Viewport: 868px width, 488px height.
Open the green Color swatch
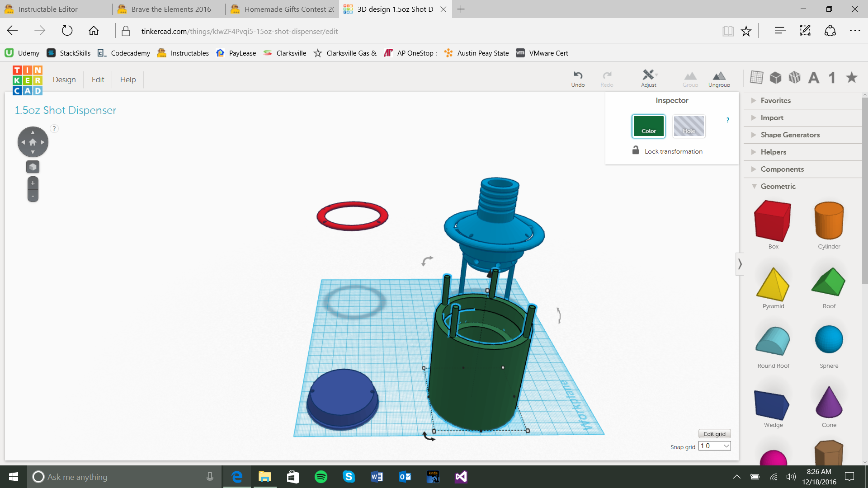pos(648,126)
